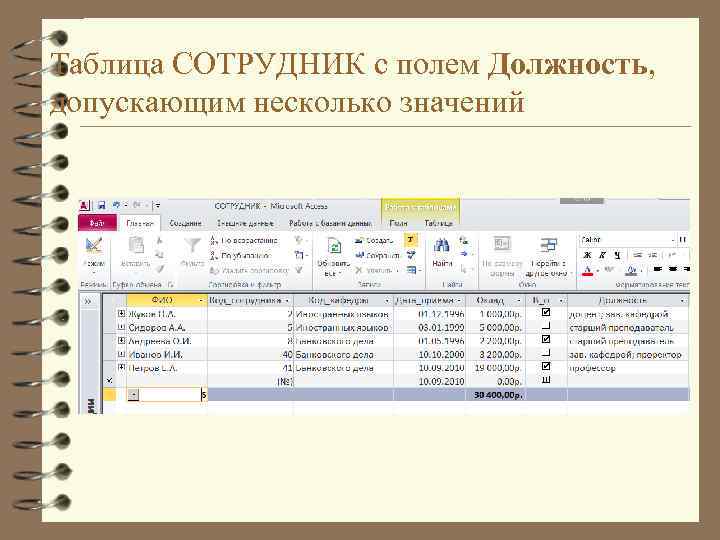Open the View (Режим) design icon

94,247
